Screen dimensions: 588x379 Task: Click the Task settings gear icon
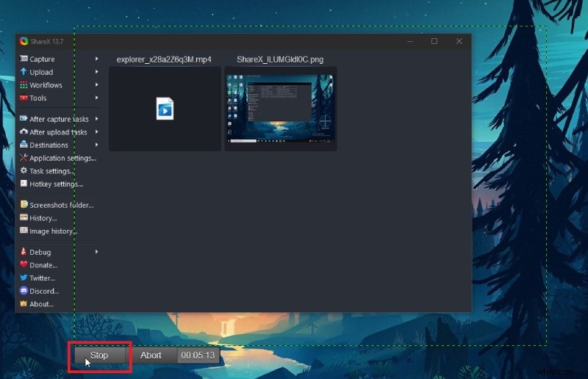(x=24, y=170)
